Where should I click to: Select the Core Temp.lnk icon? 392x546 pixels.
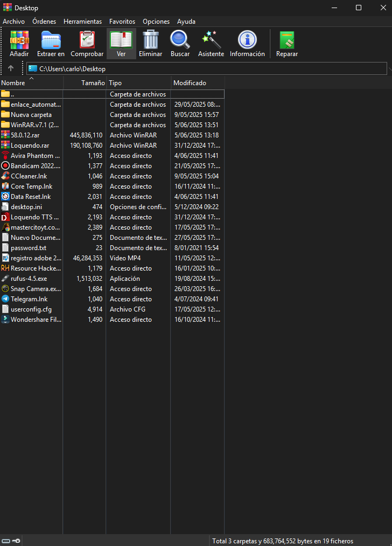[5, 186]
